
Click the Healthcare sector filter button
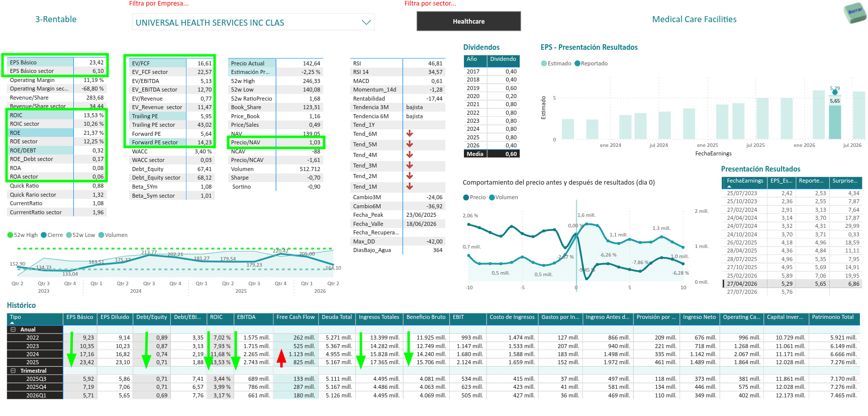468,21
